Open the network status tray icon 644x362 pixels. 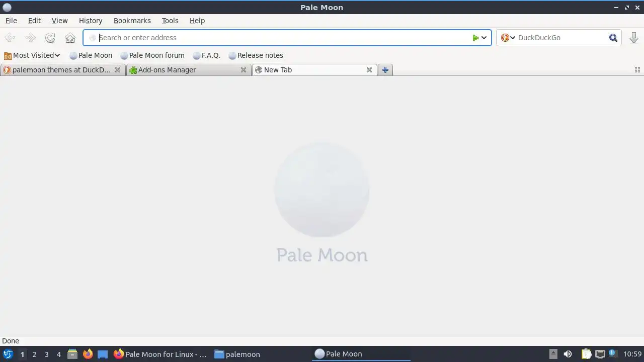point(600,354)
